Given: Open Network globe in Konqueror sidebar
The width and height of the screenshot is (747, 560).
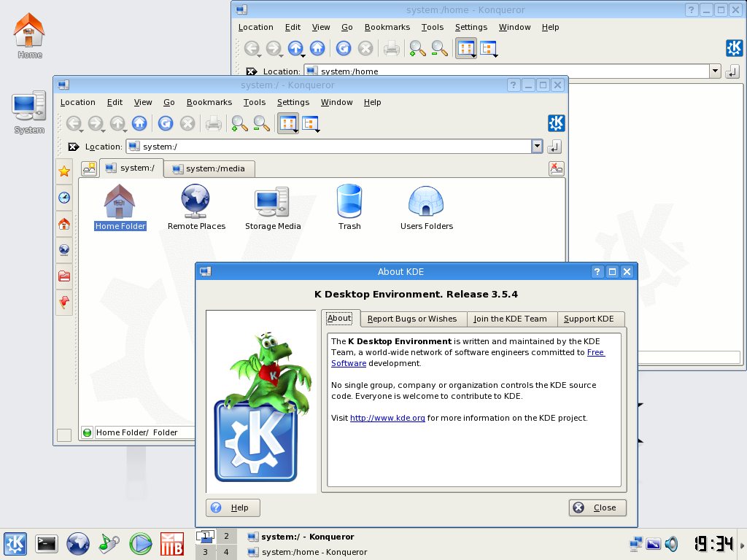Looking at the screenshot, I should click(64, 249).
